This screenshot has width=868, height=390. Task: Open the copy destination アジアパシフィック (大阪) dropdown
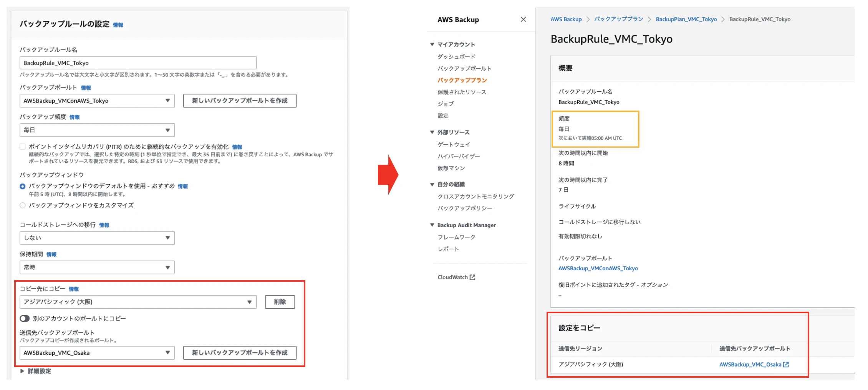(138, 302)
